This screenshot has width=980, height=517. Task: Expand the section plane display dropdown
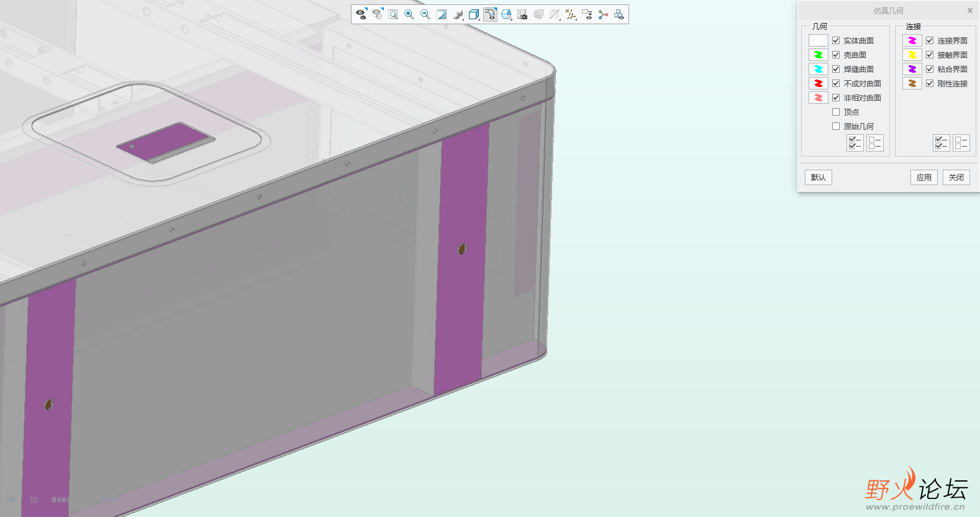(555, 14)
